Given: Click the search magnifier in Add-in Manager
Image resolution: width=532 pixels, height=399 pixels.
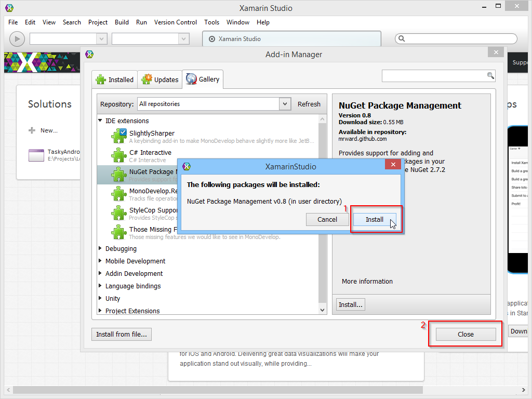Looking at the screenshot, I should tap(490, 76).
